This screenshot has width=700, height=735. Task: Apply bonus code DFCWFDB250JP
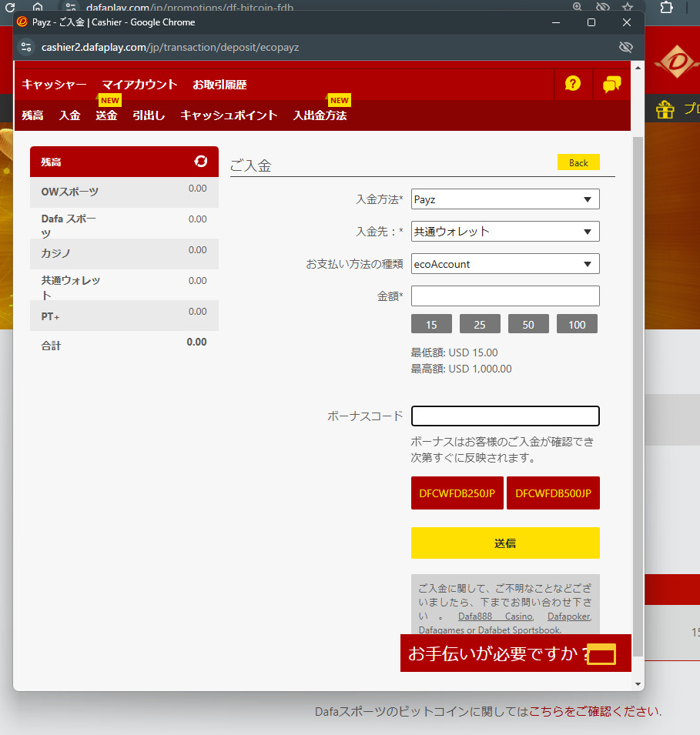(x=457, y=493)
